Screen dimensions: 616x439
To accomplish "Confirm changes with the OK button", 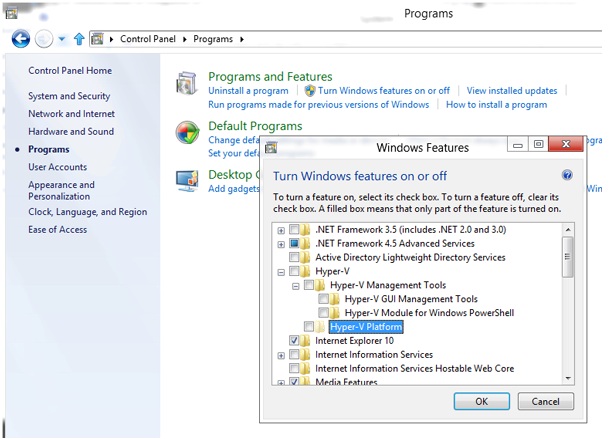I will click(x=482, y=401).
